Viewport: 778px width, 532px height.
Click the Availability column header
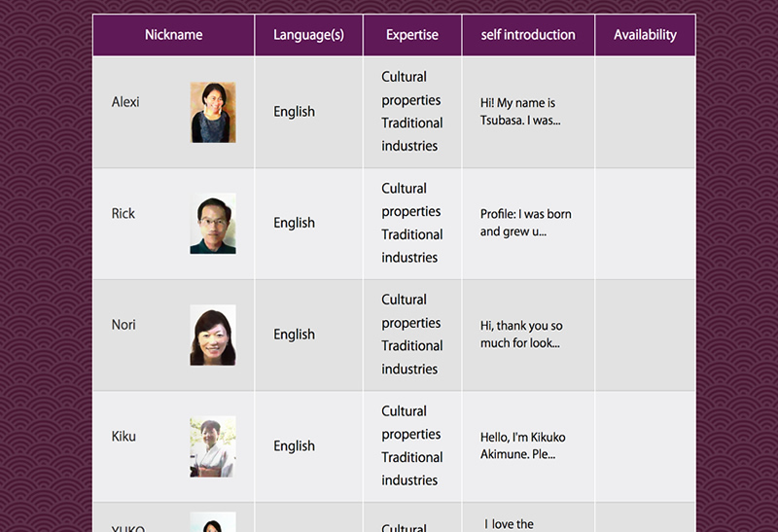pyautogui.click(x=645, y=35)
